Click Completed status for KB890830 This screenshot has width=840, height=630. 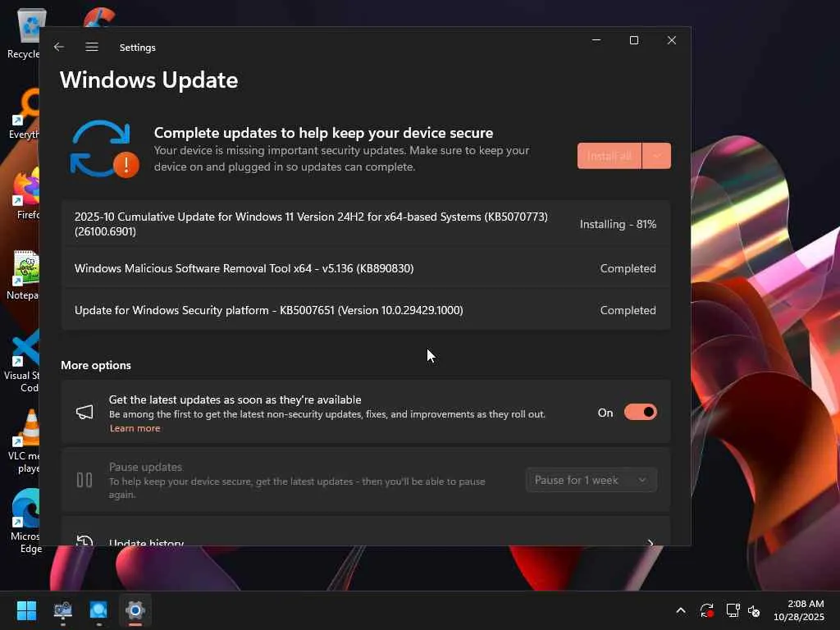pyautogui.click(x=628, y=268)
